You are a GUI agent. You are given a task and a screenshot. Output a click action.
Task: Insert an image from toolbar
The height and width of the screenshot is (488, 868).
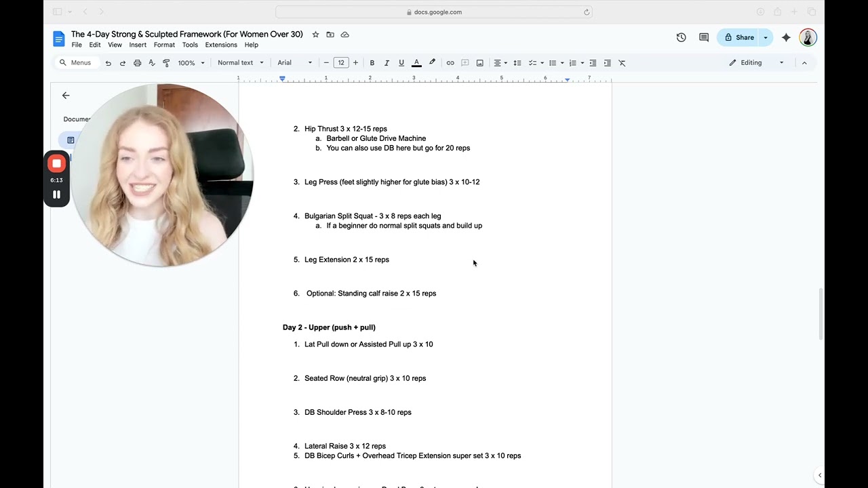(480, 63)
